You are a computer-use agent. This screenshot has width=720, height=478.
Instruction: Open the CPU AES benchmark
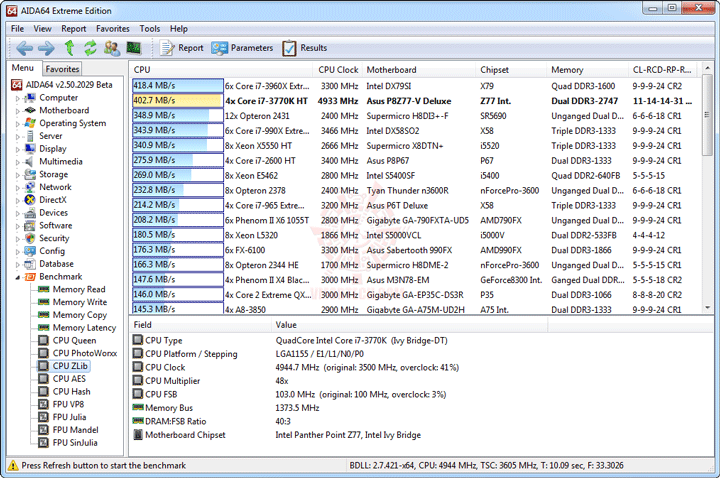62,379
